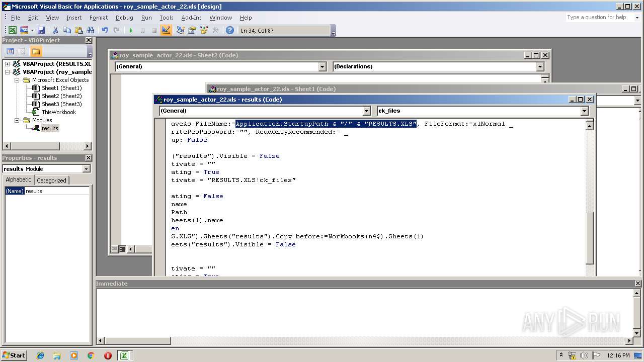Click the 12:16 PM system clock
The height and width of the screenshot is (362, 644).
[x=618, y=355]
